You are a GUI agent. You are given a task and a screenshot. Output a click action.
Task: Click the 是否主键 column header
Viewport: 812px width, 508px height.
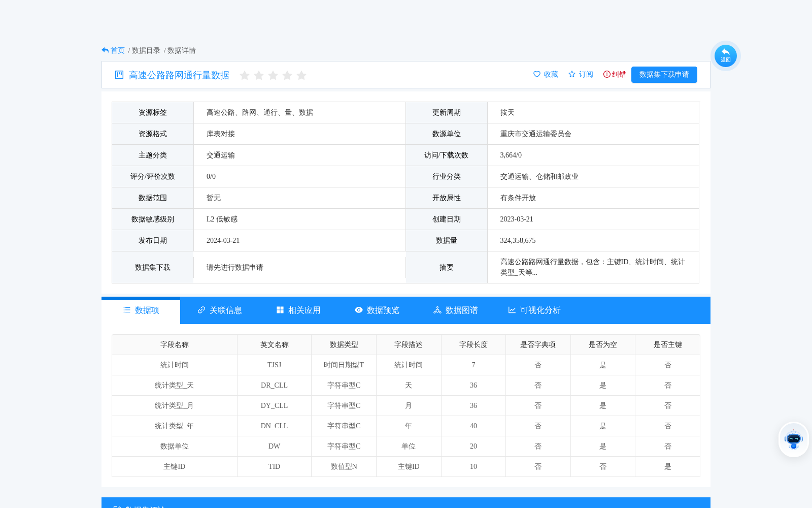tap(668, 345)
